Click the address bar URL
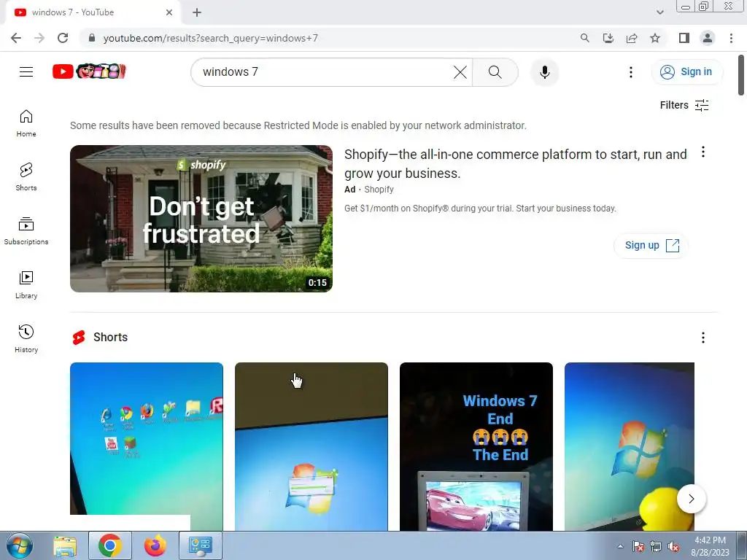The image size is (747, 560). tap(210, 38)
